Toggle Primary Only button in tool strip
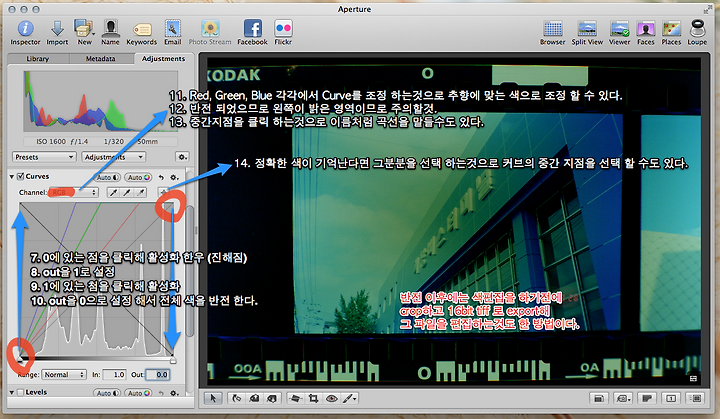Screen dimensions: 720x419 (671, 398)
